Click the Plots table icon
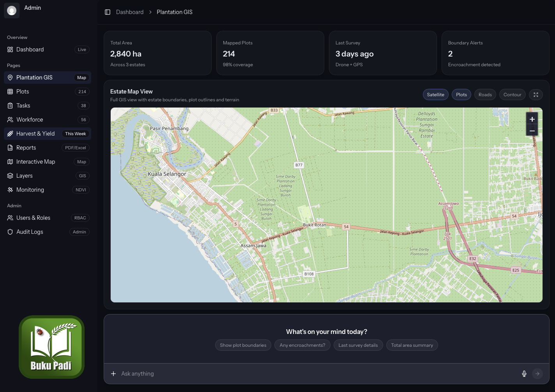 (x=10, y=92)
